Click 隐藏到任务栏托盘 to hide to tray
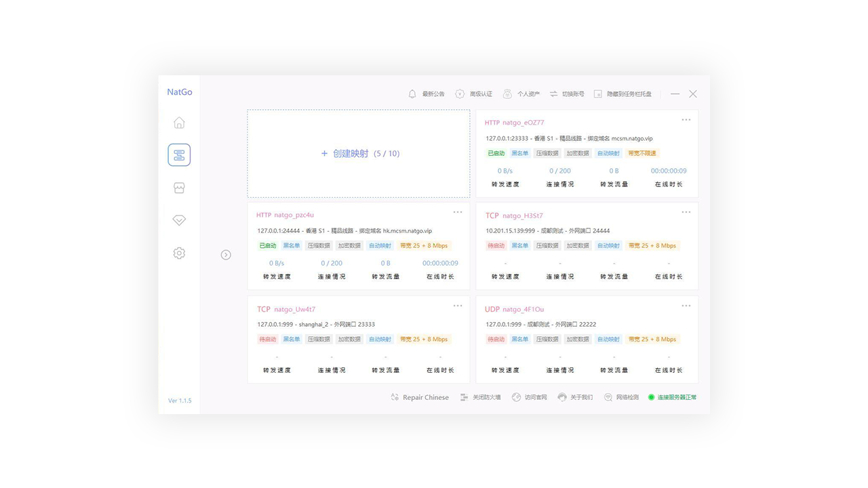This screenshot has width=868, height=488. tap(623, 94)
